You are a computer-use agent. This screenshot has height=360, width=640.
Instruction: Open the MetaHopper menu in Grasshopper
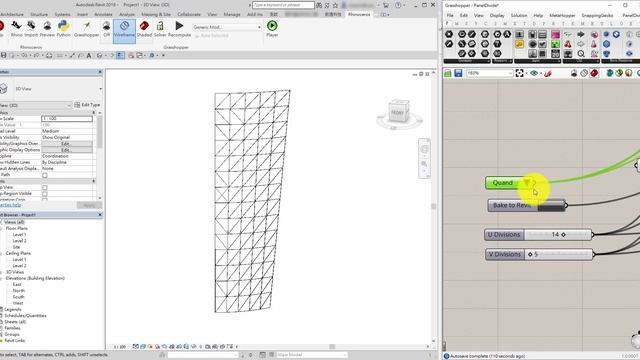pyautogui.click(x=562, y=15)
